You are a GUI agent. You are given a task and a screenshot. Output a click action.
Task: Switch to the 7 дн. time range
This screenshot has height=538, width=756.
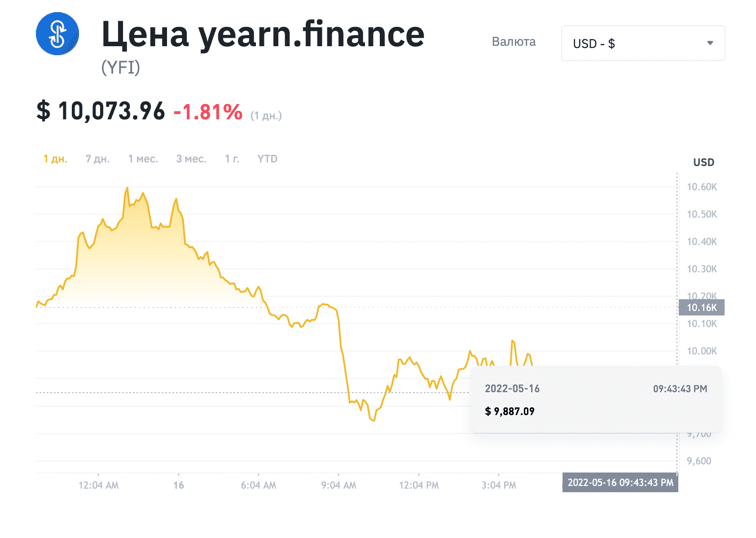pos(98,159)
